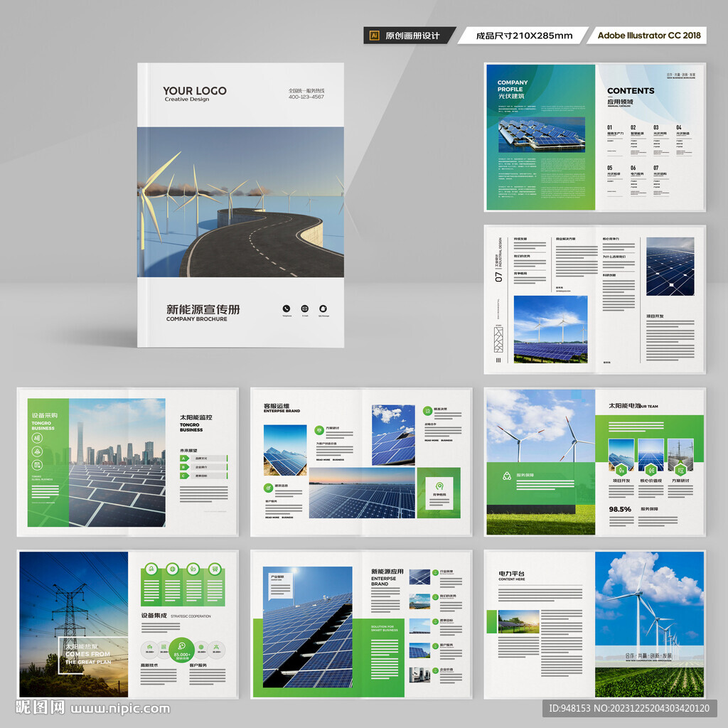Click the green circle icon beside 方案研讨 text
Viewport: 728px width, 728px height.
319,430
